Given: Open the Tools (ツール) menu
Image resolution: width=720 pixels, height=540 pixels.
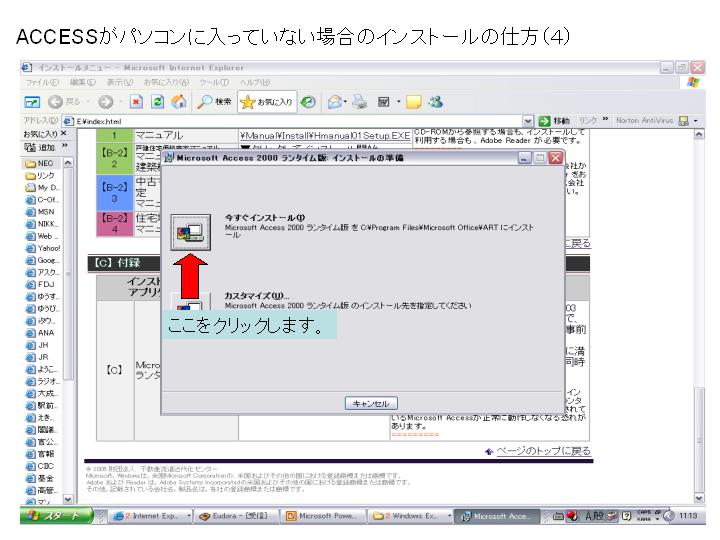Looking at the screenshot, I should coord(214,83).
